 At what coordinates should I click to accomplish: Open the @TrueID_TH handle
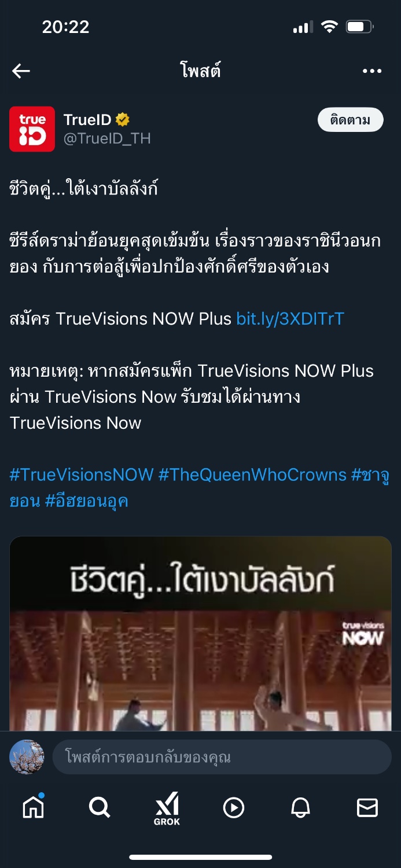(107, 138)
